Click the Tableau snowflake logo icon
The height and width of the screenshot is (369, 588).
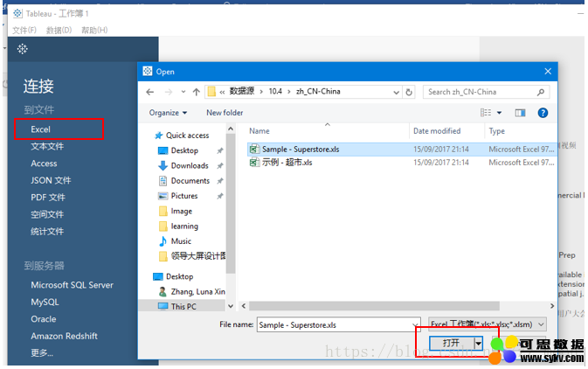point(23,49)
